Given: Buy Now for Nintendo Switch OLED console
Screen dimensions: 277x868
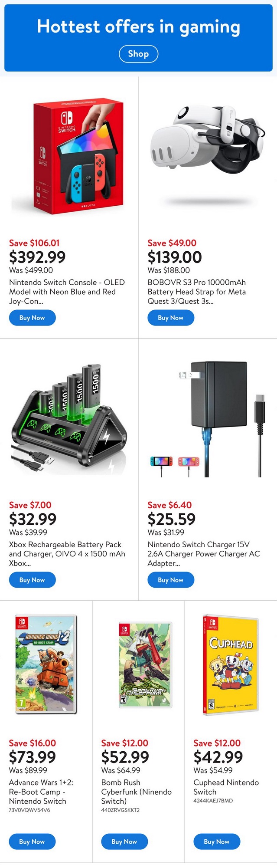Looking at the screenshot, I should [32, 318].
